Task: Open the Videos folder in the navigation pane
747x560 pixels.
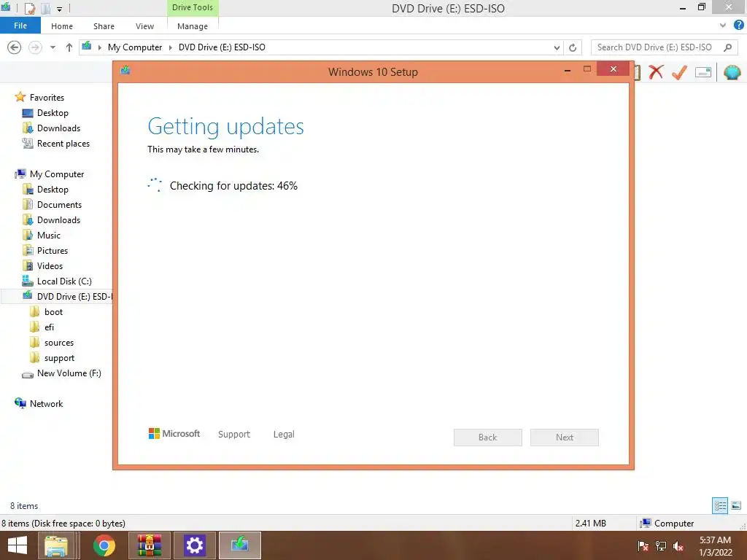Action: [50, 265]
